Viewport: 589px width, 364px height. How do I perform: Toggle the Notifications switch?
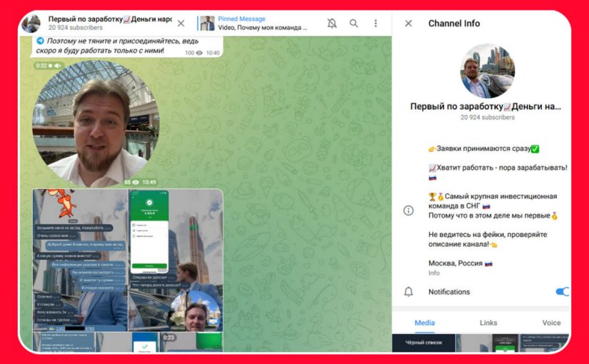(562, 292)
